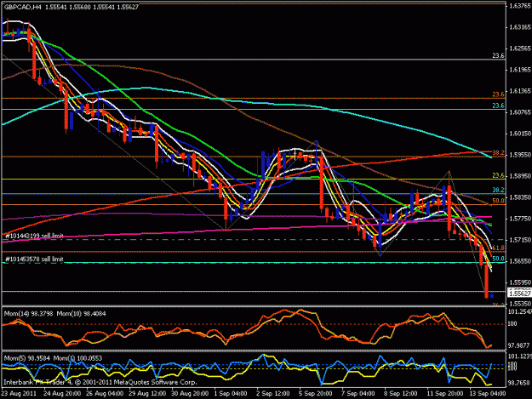Image resolution: width=532 pixels, height=399 pixels.
Task: Select the #101463578 sell limit order label
Action: [34, 259]
